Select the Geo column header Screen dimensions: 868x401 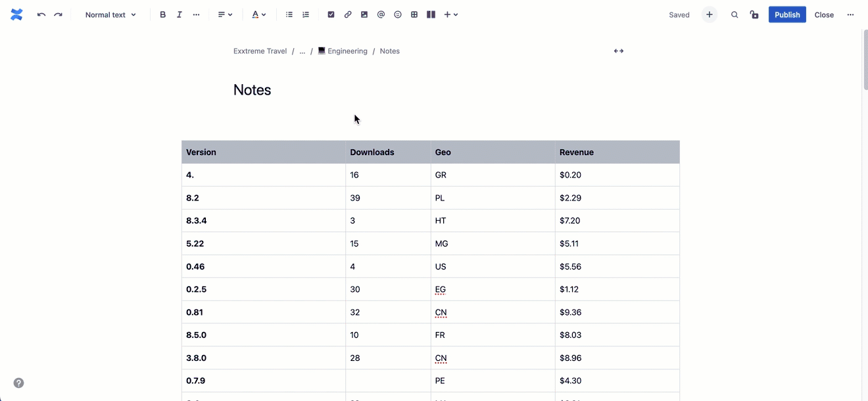click(493, 152)
